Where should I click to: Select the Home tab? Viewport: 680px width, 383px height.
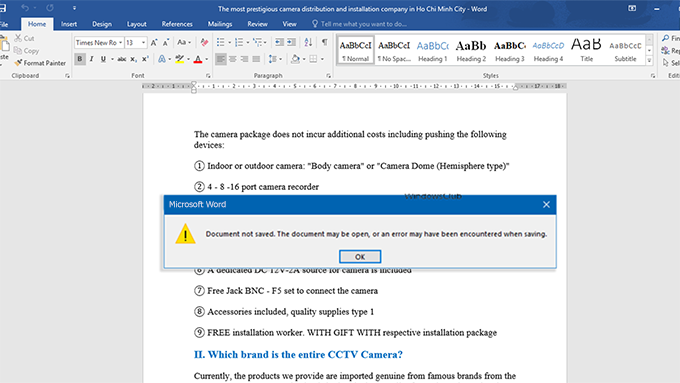pyautogui.click(x=37, y=24)
